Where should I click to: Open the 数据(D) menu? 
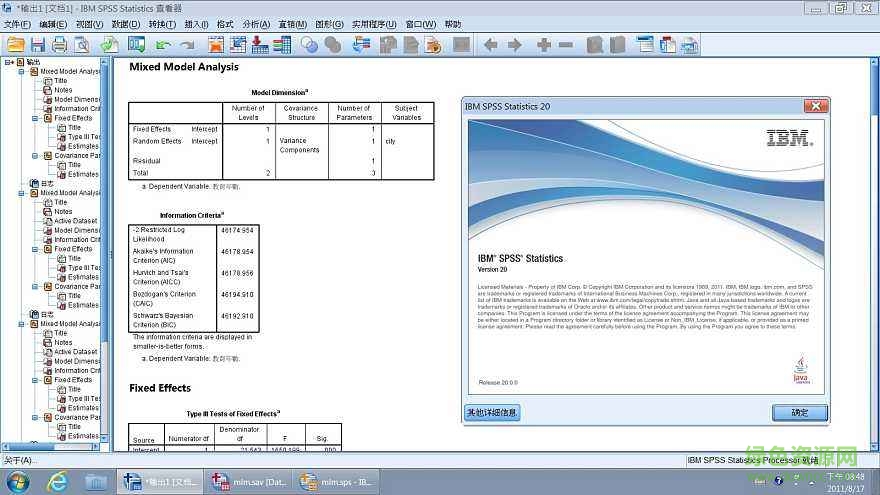(x=126, y=24)
